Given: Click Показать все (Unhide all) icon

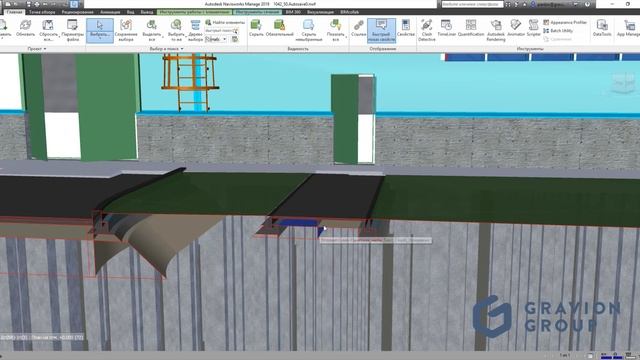Looking at the screenshot, I should 335,25.
